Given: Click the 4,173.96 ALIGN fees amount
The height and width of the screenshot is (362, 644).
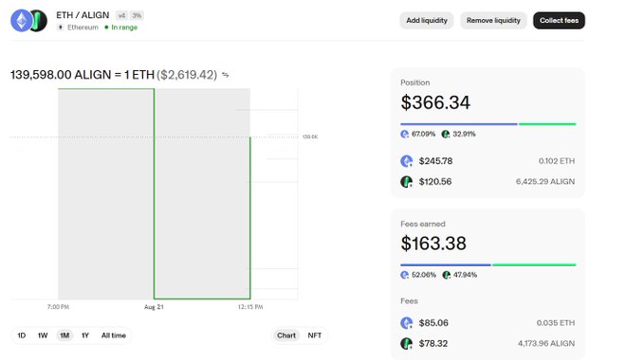Looking at the screenshot, I should (546, 344).
